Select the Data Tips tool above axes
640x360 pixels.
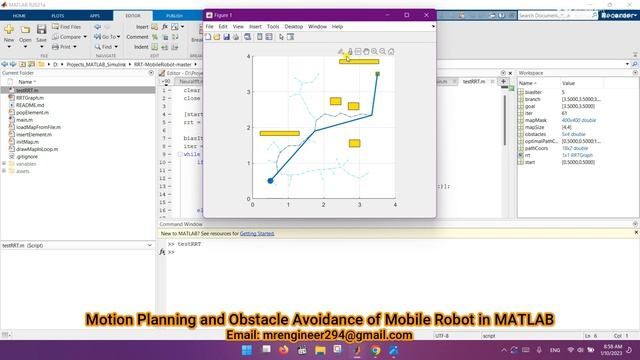[x=358, y=51]
